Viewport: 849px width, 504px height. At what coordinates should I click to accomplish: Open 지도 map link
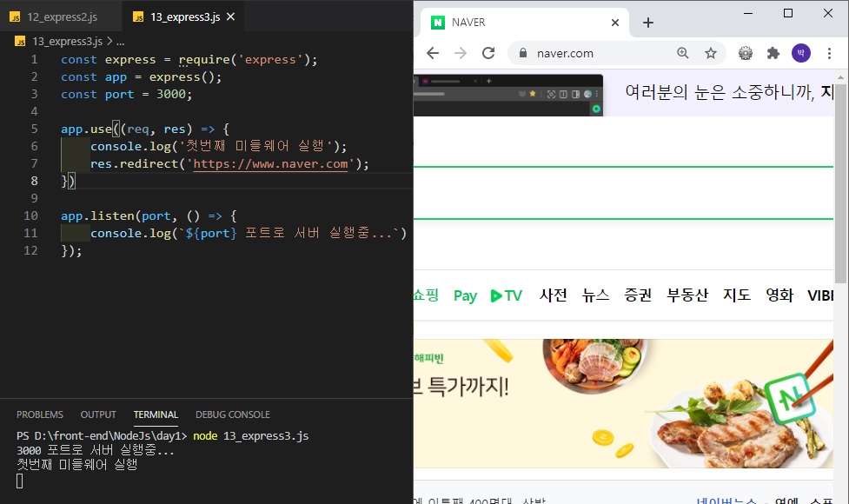pos(737,295)
